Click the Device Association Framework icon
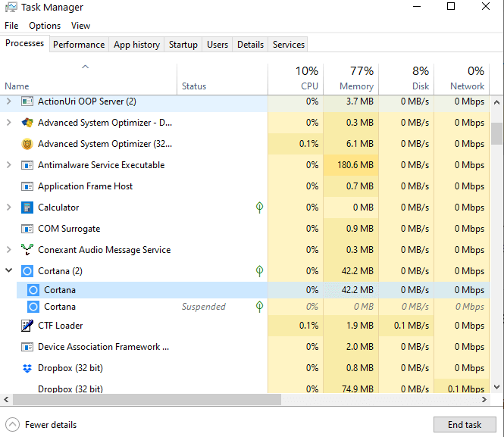This screenshot has height=437, width=504. pos(27,347)
